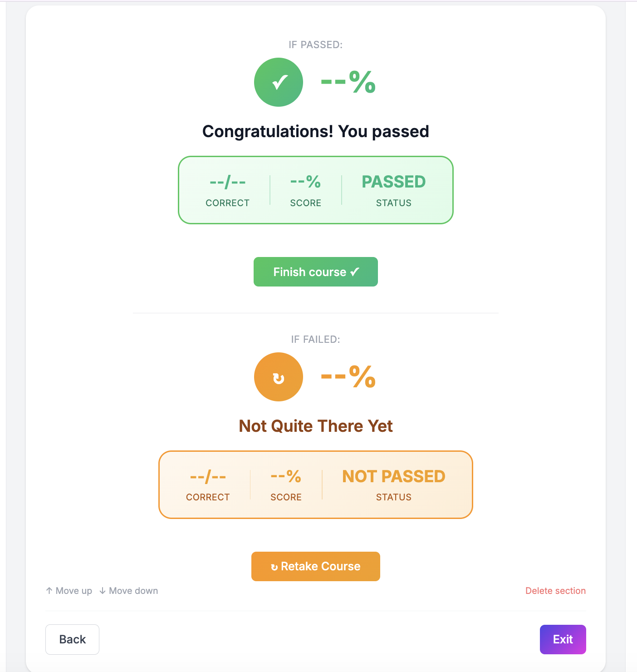Edit the Not Quite There Yet heading
The width and height of the screenshot is (637, 672).
(315, 426)
